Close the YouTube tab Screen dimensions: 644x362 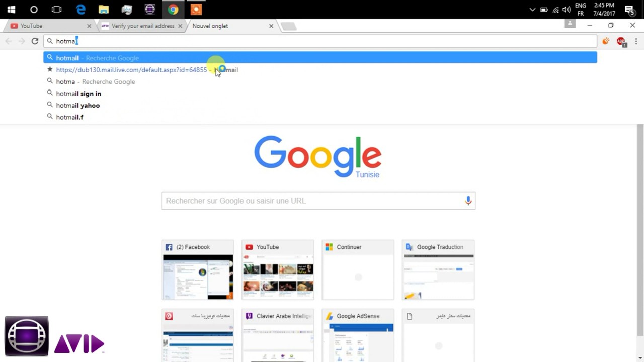tap(89, 26)
